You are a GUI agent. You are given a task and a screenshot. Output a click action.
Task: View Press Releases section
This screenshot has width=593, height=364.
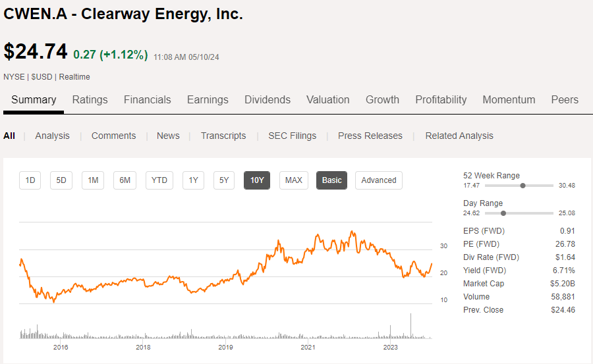click(370, 136)
